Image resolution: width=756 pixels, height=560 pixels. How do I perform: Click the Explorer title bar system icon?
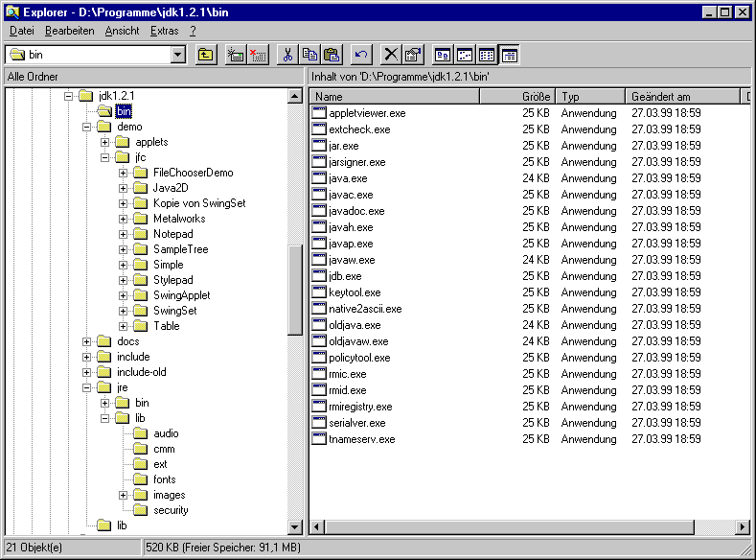[12, 12]
